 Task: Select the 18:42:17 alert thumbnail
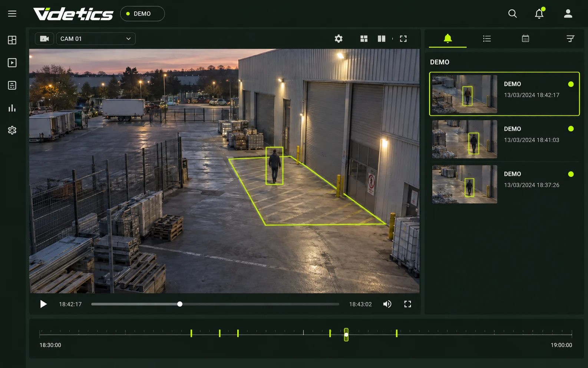465,94
